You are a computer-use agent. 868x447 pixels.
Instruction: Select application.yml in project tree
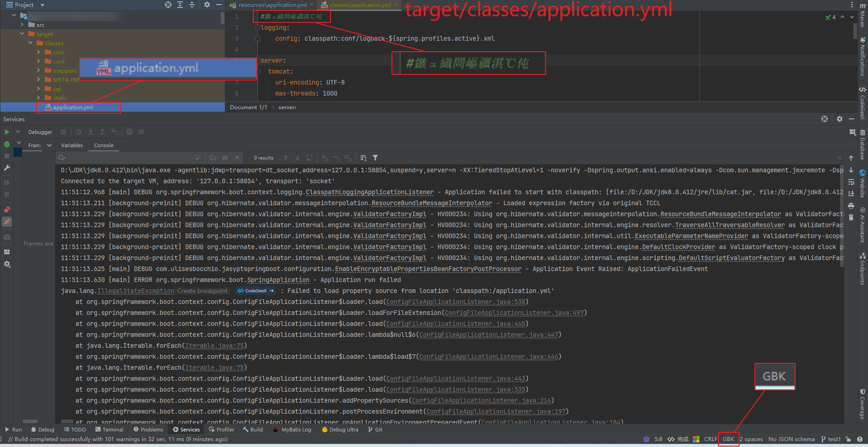(73, 107)
